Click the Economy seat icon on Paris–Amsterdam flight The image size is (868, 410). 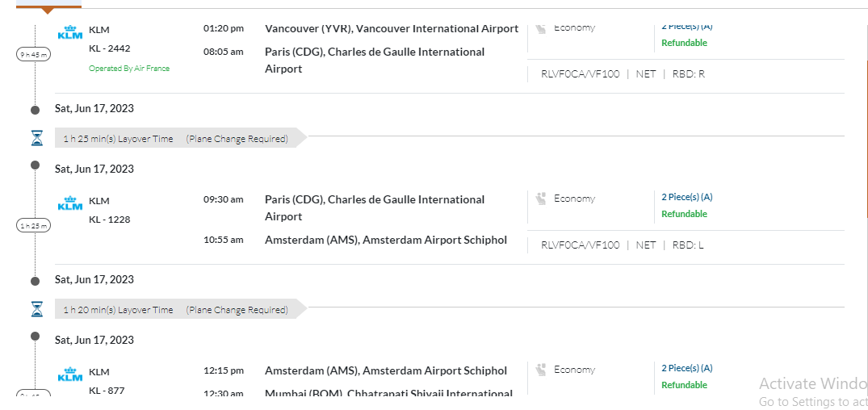pyautogui.click(x=541, y=199)
